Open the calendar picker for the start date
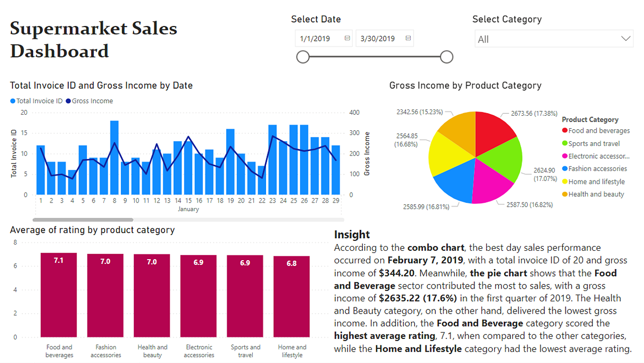Screen dimensions: 644x363 coord(347,38)
